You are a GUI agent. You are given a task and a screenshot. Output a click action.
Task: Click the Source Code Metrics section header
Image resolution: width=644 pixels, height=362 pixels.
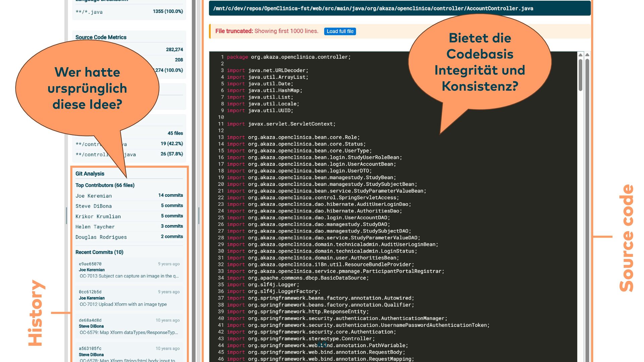(x=101, y=37)
